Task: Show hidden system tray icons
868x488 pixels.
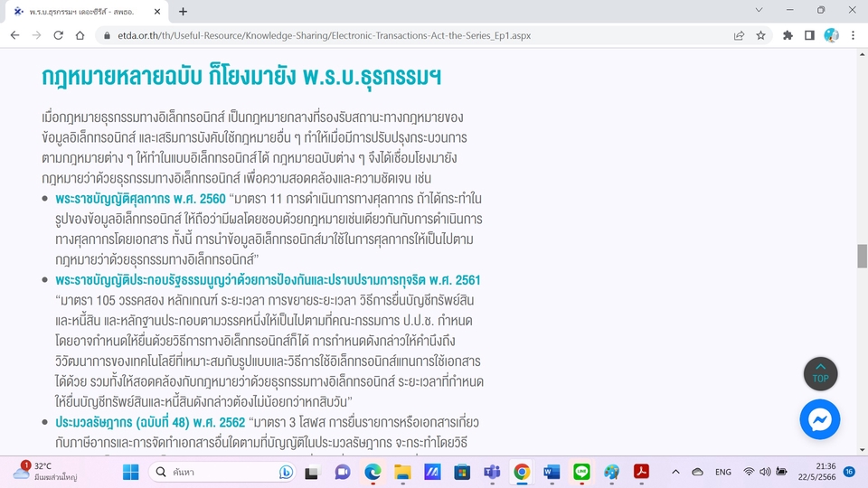Action: [675, 472]
